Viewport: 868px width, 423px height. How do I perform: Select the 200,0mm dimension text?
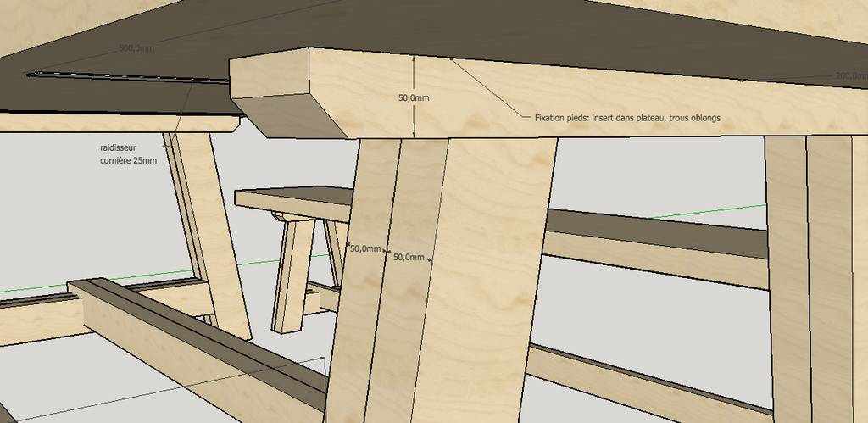[850, 76]
